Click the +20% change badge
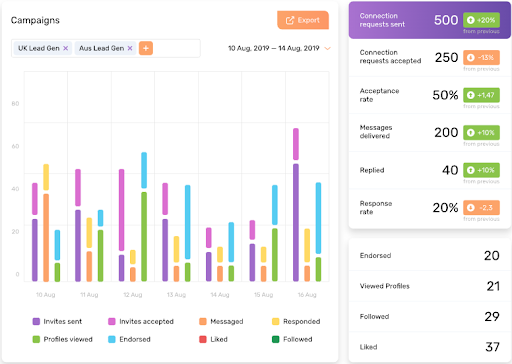 point(481,20)
